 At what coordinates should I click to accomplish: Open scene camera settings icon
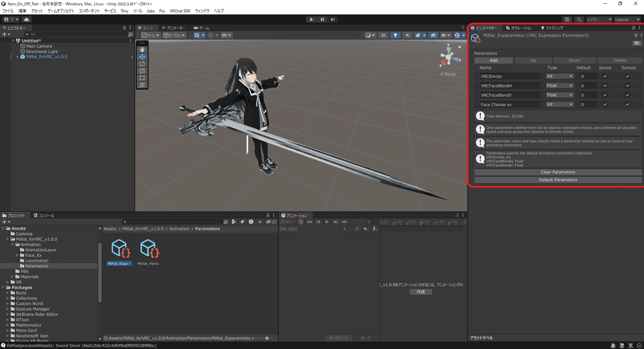[445, 35]
